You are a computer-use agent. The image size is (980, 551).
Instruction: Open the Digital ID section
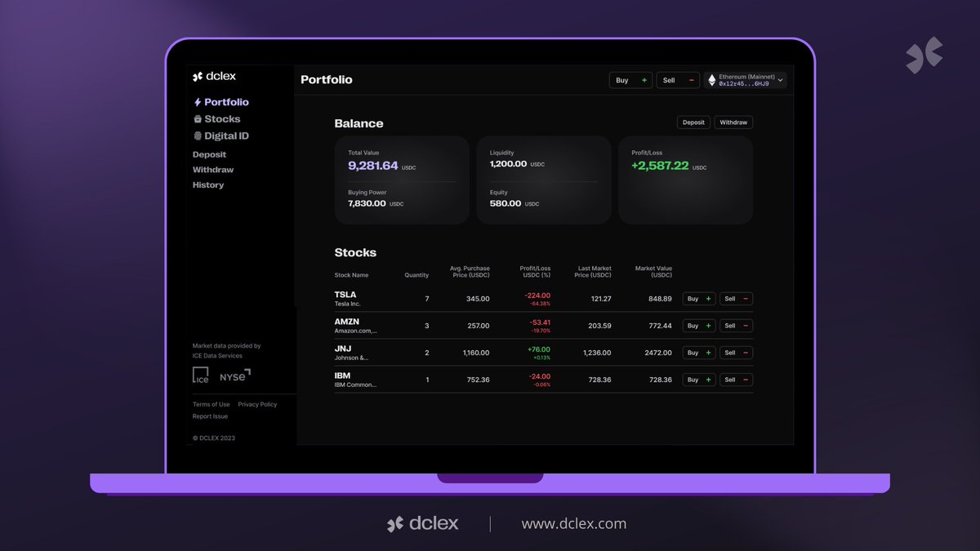click(226, 136)
